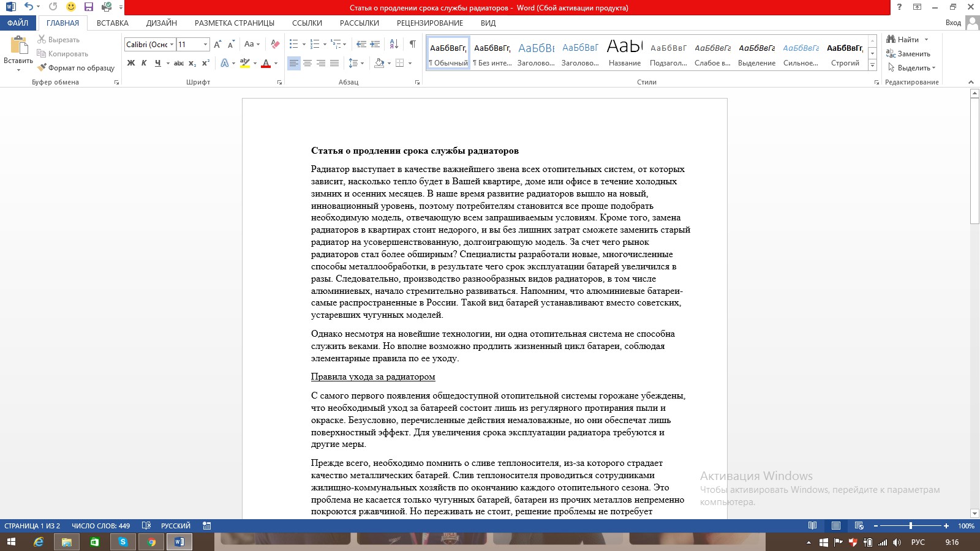The height and width of the screenshot is (551, 980).
Task: Open the ВСТАВКА ribbon tab
Action: [x=113, y=23]
